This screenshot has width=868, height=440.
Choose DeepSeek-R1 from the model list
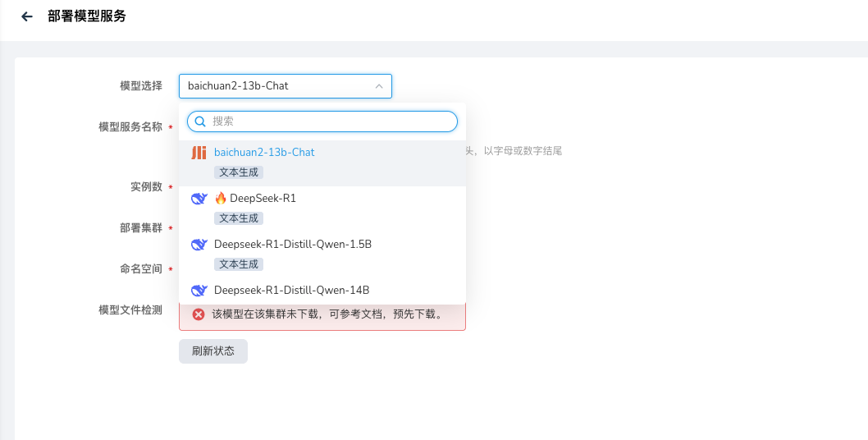pyautogui.click(x=263, y=199)
